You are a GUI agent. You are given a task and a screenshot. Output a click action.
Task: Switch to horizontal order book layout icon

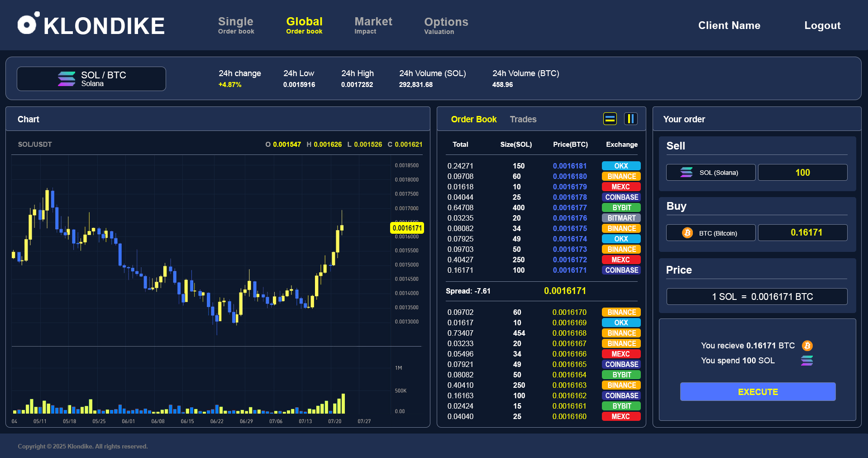[x=610, y=119]
